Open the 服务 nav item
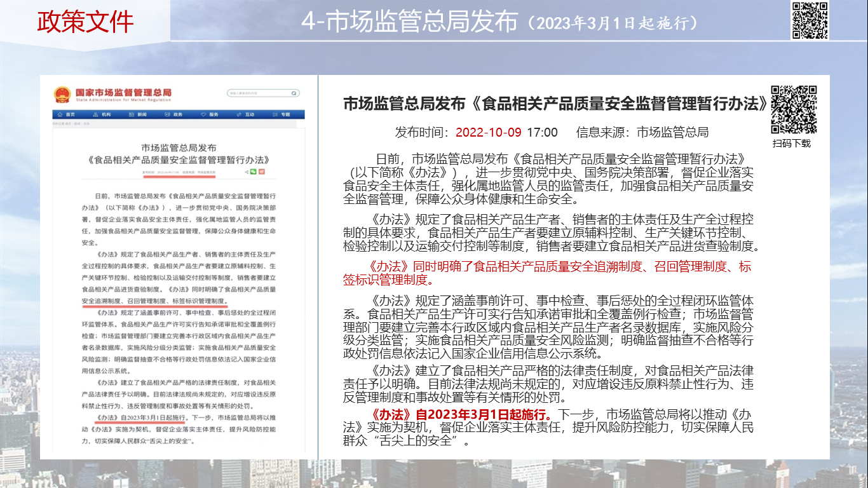This screenshot has width=868, height=488. click(x=209, y=114)
